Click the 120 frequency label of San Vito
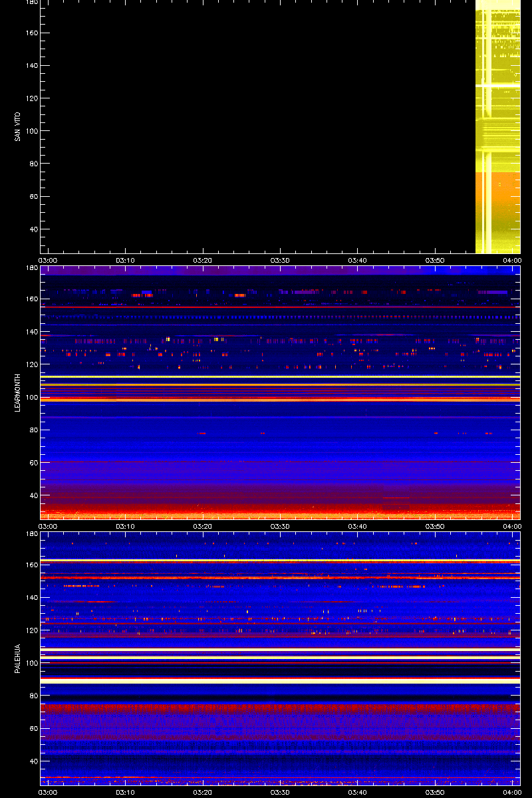This screenshot has width=532, height=798. [31, 98]
